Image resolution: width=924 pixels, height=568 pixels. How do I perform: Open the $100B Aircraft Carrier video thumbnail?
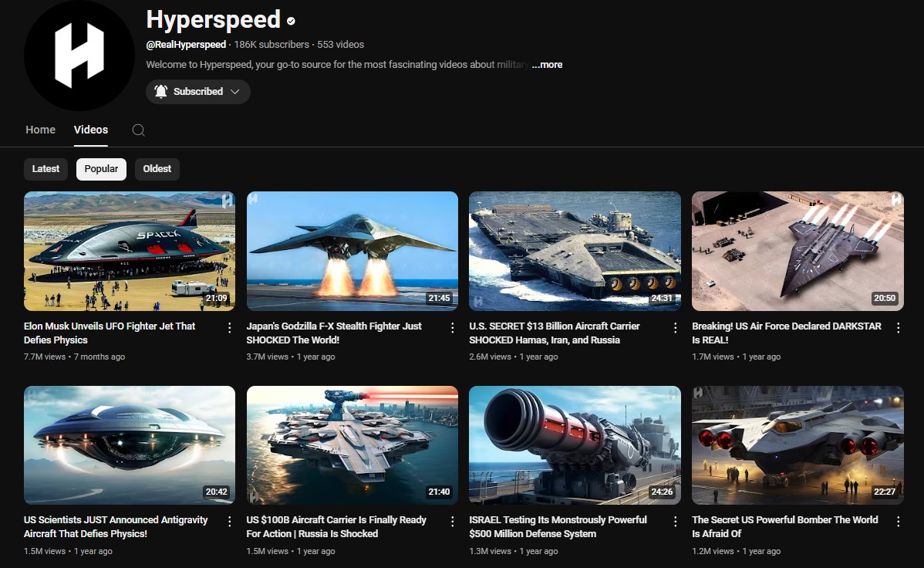[352, 445]
